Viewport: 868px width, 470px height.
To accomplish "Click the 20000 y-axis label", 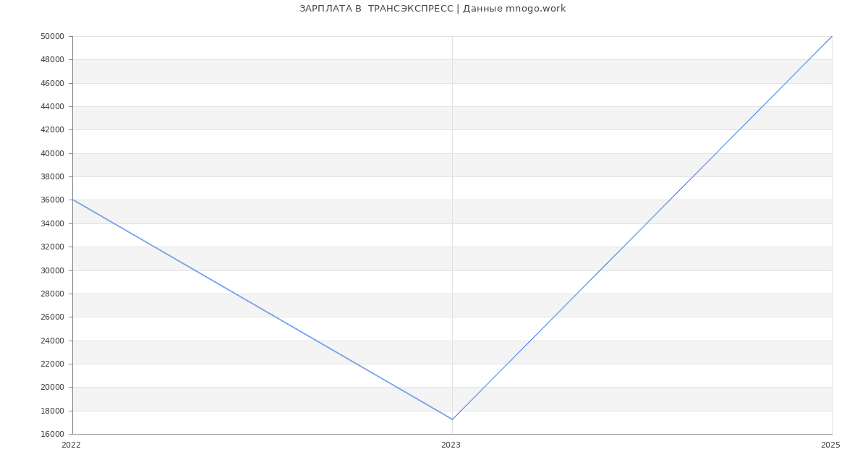I will coord(53,388).
